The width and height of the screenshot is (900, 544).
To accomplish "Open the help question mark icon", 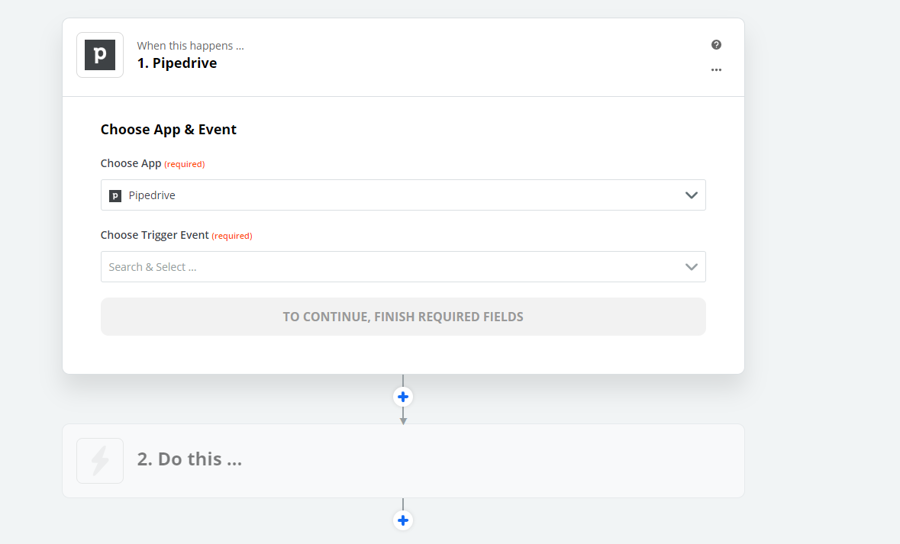I will [716, 45].
